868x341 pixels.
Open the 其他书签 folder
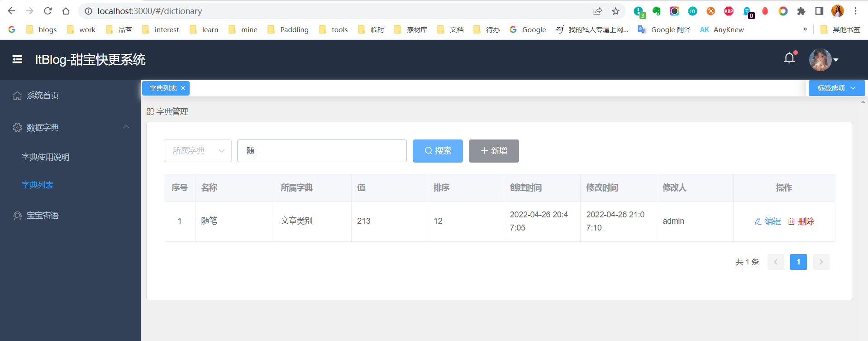point(840,29)
